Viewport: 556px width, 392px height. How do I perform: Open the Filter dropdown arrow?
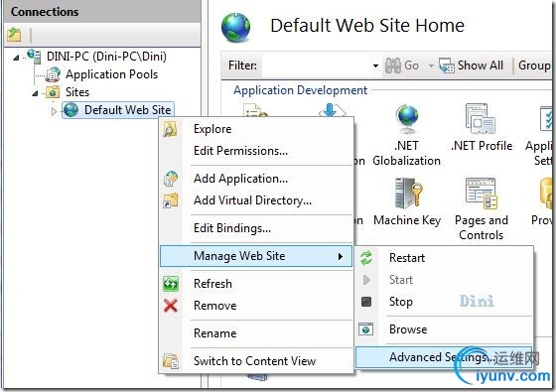375,65
